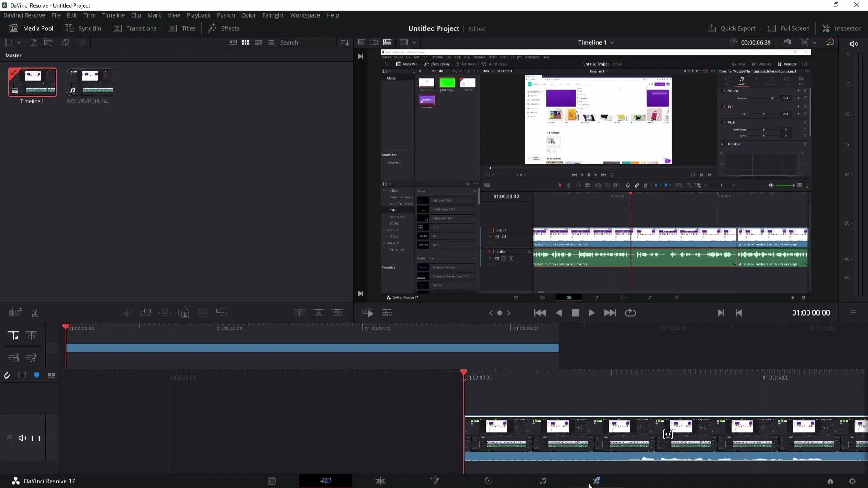Screen dimensions: 868x488
Task: Click the Quick Export button
Action: [x=731, y=28]
